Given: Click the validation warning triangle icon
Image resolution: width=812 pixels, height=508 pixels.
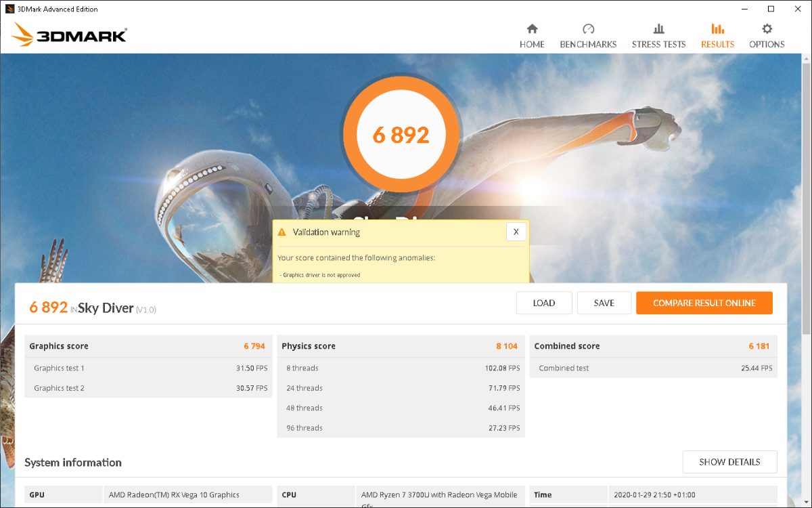Looking at the screenshot, I should click(282, 232).
